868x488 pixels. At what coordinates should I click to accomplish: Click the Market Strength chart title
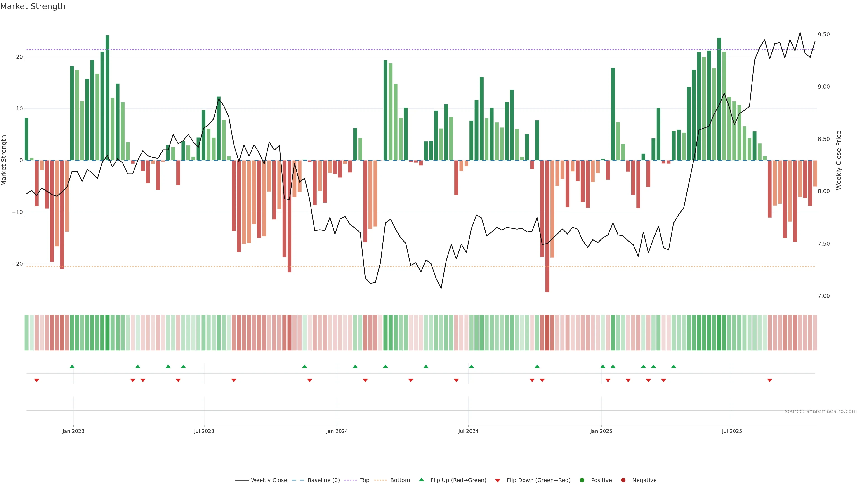point(33,6)
